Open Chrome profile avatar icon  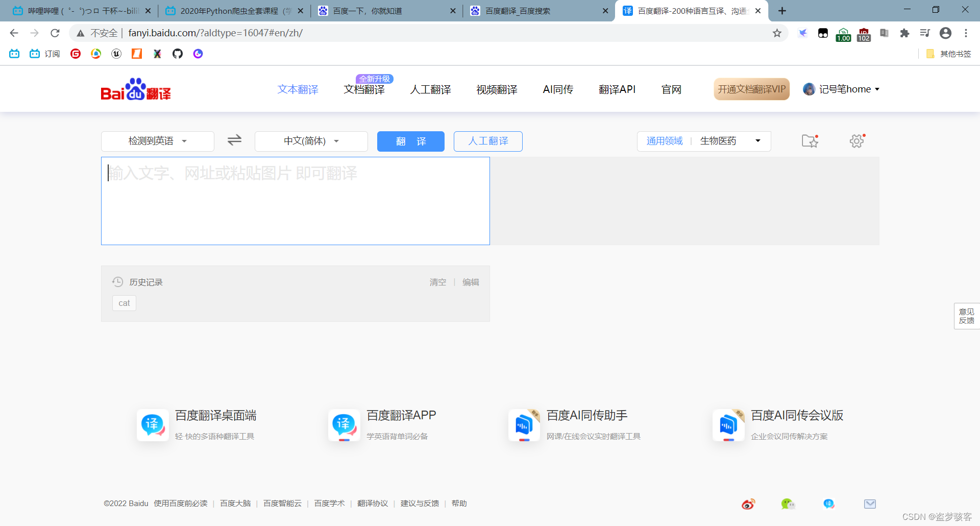[x=945, y=33]
